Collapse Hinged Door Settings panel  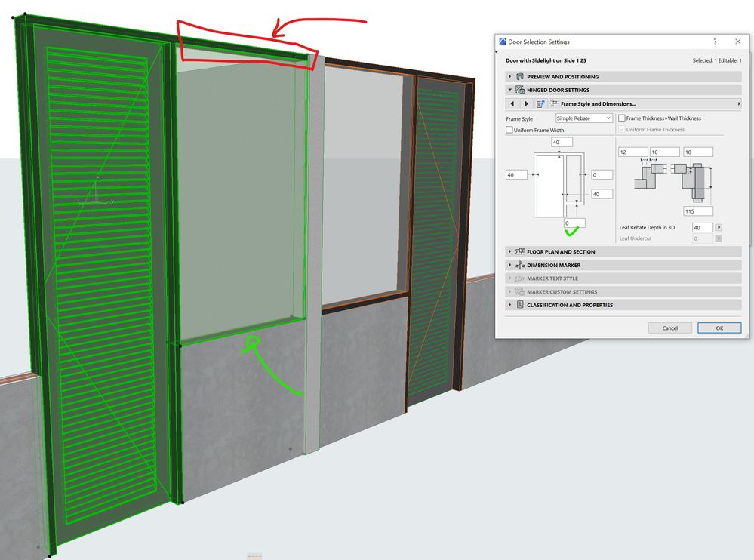coord(509,90)
